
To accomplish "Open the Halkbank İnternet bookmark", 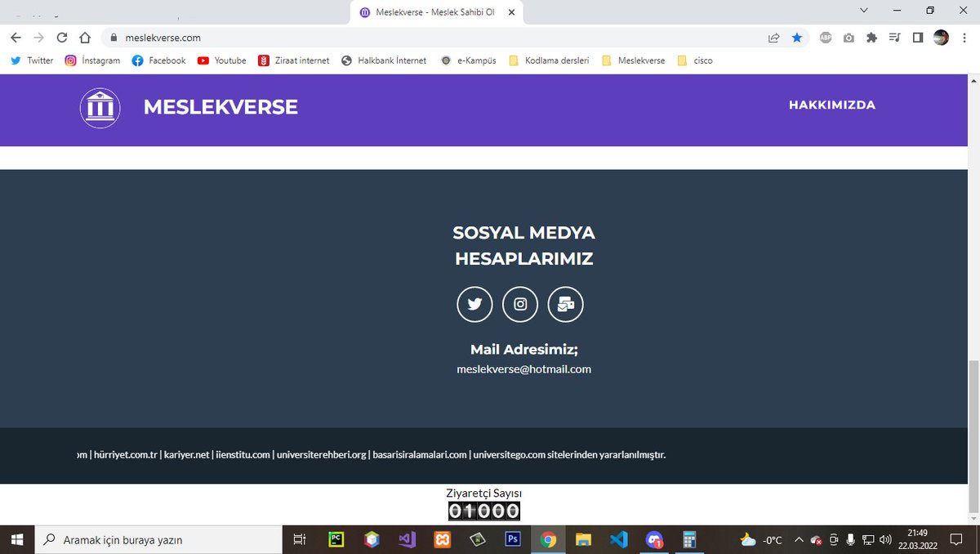I will [384, 60].
